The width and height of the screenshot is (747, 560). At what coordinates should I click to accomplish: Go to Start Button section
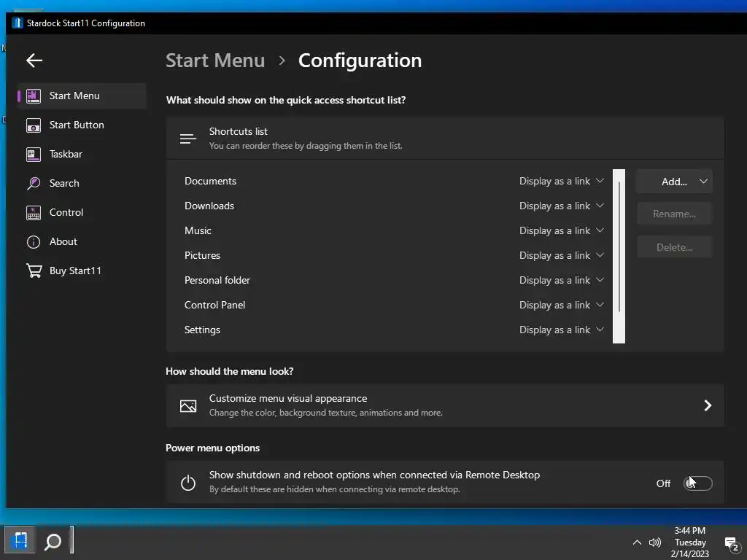pyautogui.click(x=82, y=125)
